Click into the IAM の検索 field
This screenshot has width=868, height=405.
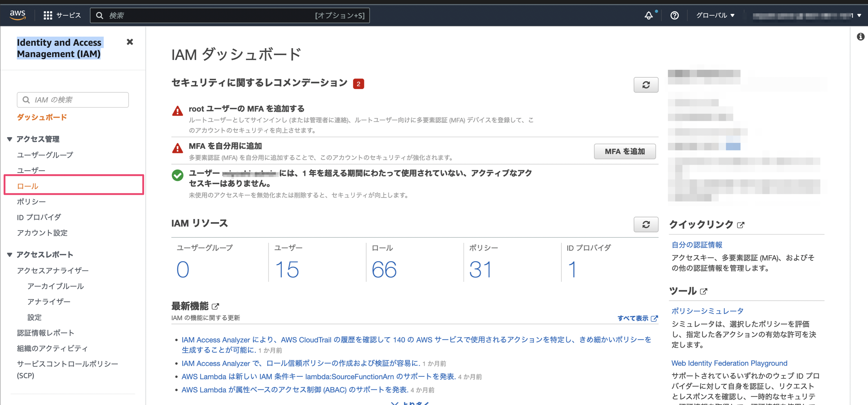[73, 100]
